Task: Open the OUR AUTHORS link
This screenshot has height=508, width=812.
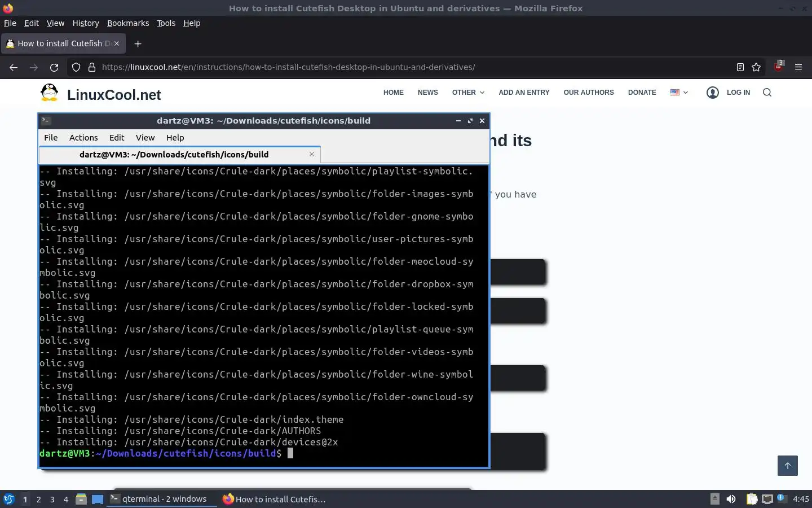Action: [589, 93]
